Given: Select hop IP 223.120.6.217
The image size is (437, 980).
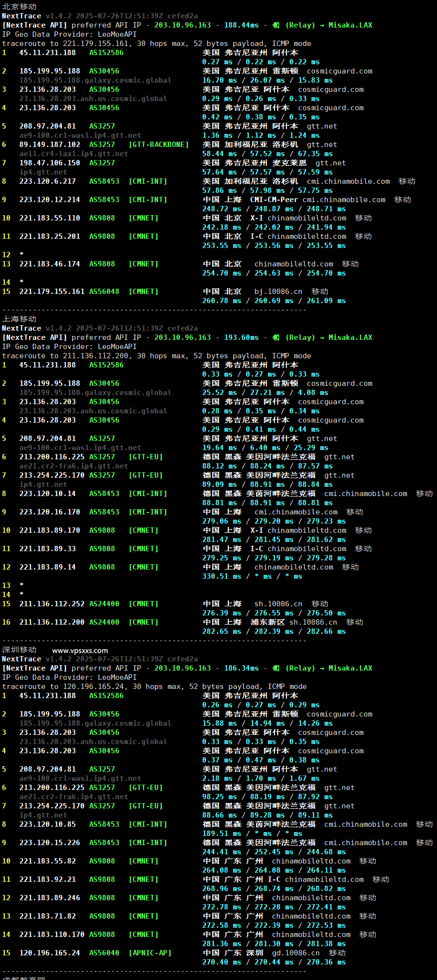Looking at the screenshot, I should [47, 181].
